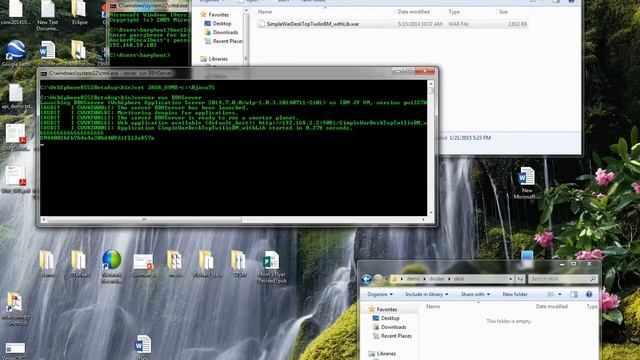Select the New Microsoft Word document icon
The width and height of the screenshot is (640, 360).
pos(526,182)
